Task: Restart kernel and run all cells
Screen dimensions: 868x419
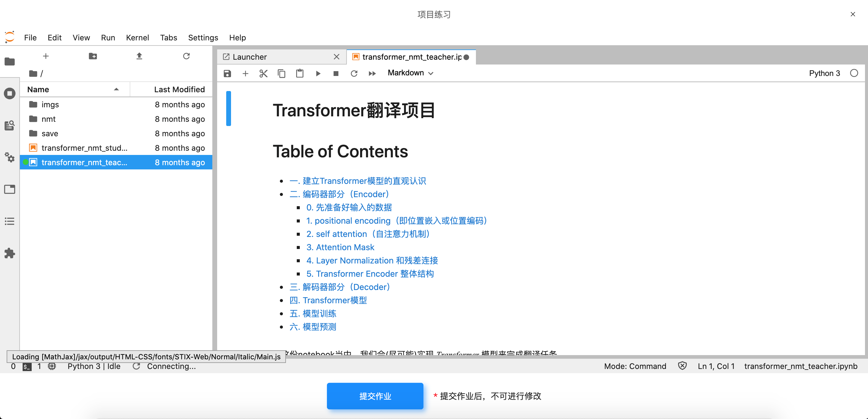Action: [372, 73]
